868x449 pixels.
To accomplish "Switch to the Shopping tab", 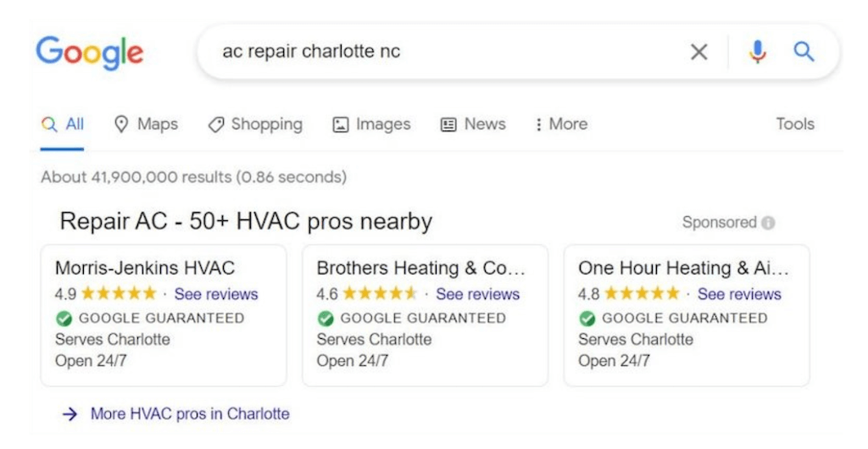I will [x=255, y=125].
